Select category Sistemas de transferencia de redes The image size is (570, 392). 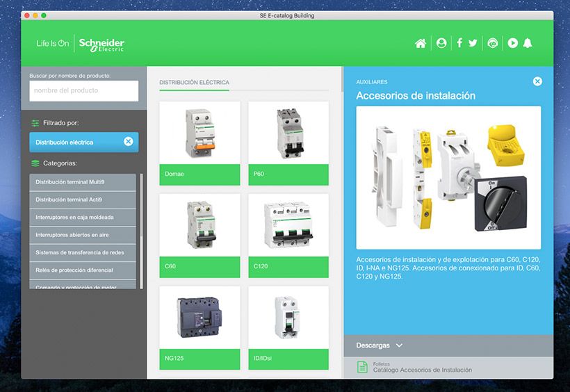83,253
